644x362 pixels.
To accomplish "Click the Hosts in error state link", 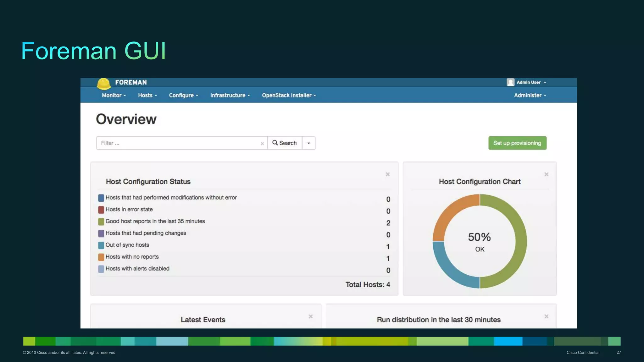I will [x=129, y=209].
